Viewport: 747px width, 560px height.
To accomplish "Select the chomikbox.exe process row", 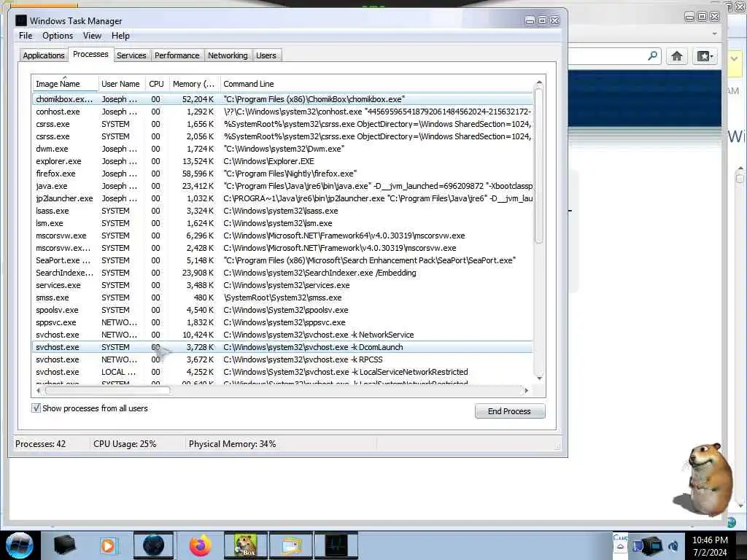I will (x=283, y=99).
